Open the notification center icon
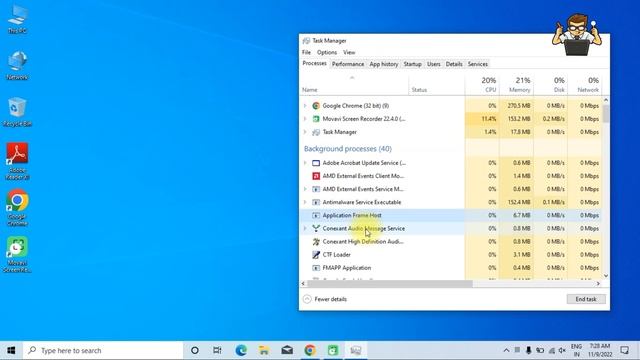The height and width of the screenshot is (360, 640). coord(624,350)
